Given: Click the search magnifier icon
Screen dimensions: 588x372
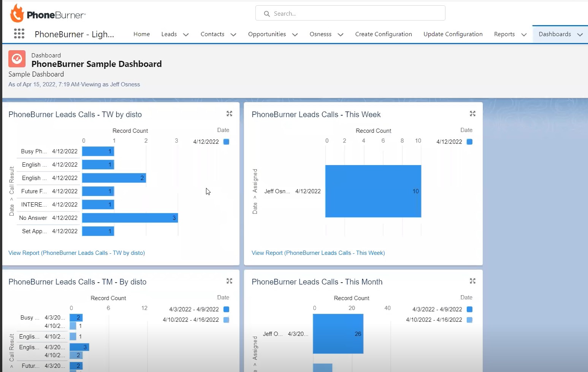Looking at the screenshot, I should click(x=267, y=14).
